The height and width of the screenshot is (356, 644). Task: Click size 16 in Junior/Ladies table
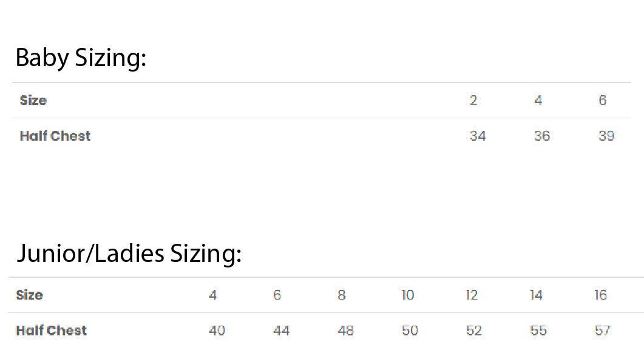(x=601, y=295)
